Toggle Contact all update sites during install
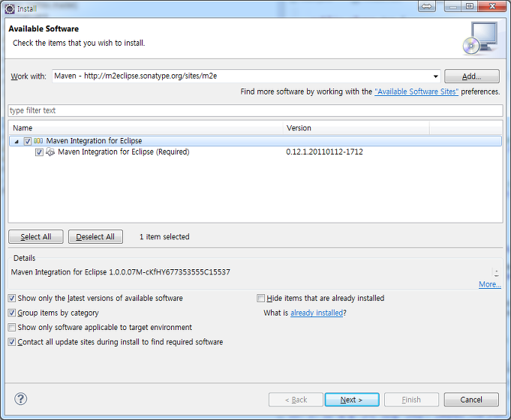 click(12, 342)
